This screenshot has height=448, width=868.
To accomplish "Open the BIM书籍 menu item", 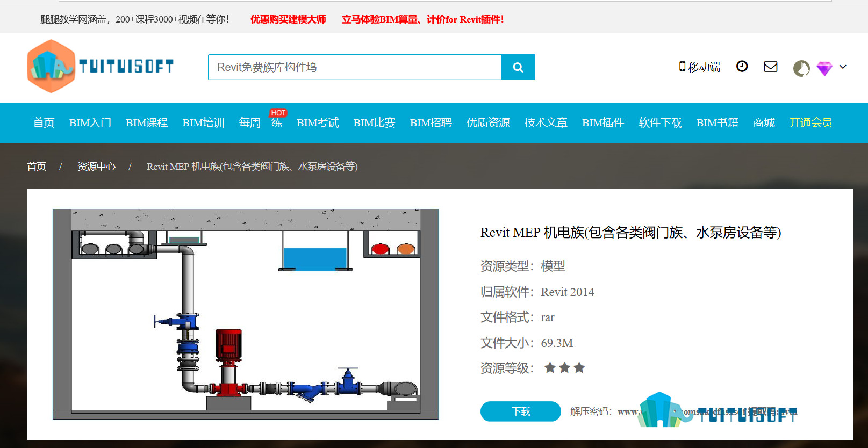I will (718, 122).
